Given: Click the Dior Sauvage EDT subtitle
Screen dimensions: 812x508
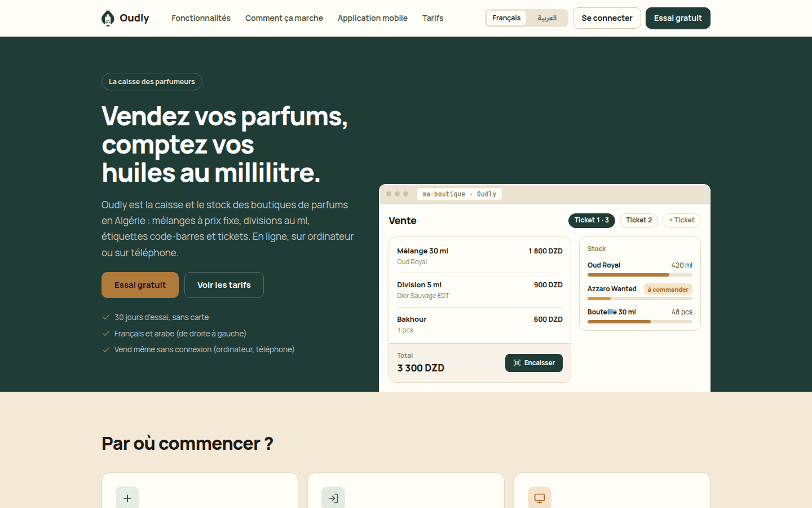Looking at the screenshot, I should (423, 296).
